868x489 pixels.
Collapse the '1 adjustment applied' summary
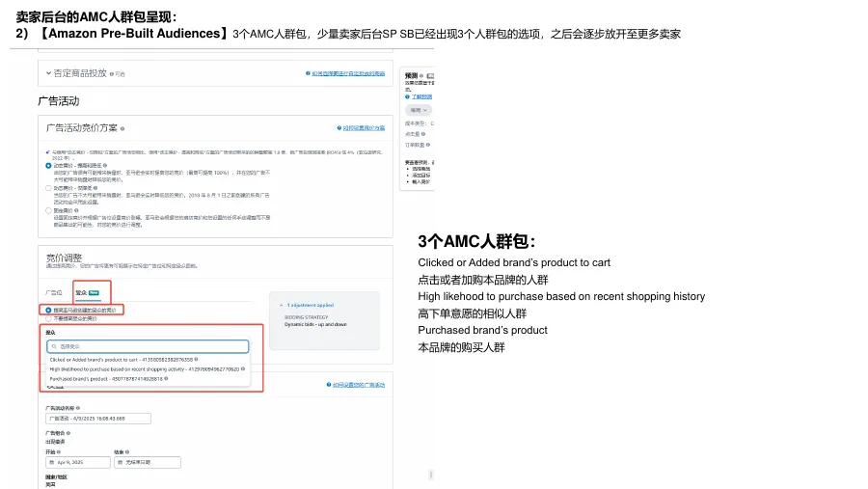tap(282, 305)
